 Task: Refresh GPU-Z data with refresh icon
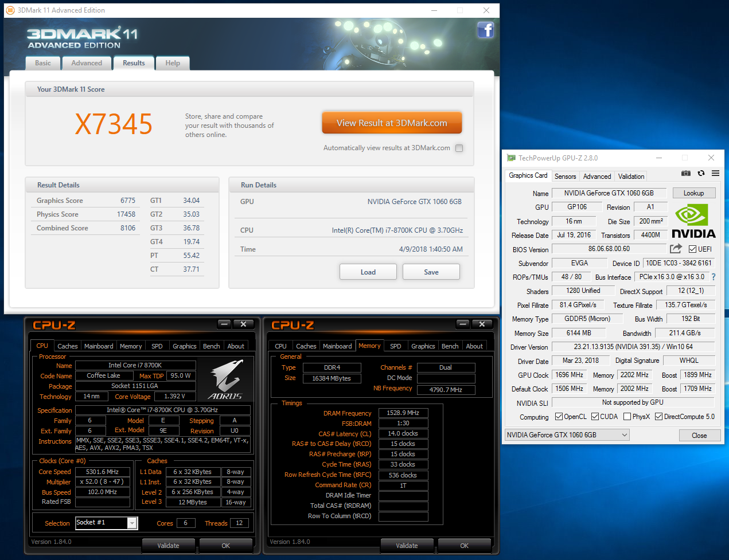(x=701, y=173)
